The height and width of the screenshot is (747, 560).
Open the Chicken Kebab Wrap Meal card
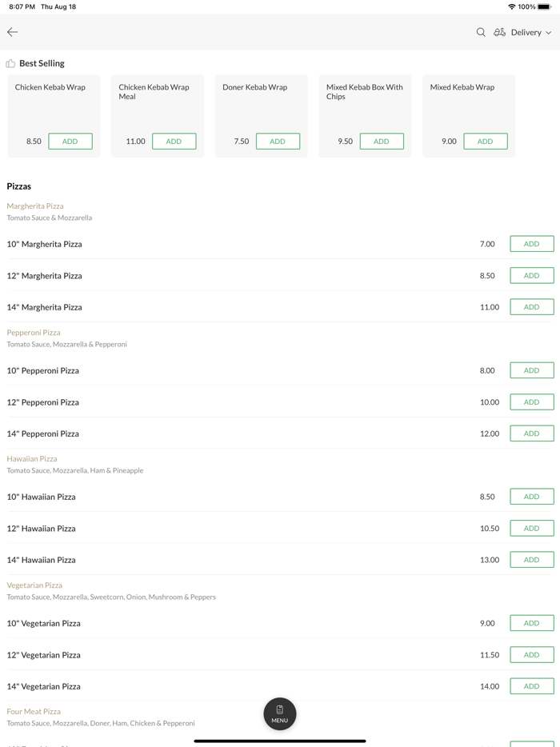157,104
